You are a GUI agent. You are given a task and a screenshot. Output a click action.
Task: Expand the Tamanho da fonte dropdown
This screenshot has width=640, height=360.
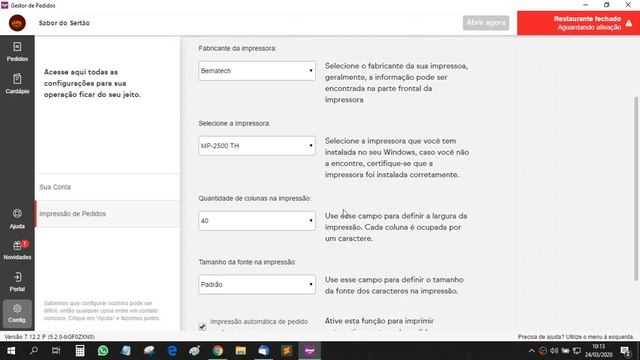pyautogui.click(x=257, y=284)
